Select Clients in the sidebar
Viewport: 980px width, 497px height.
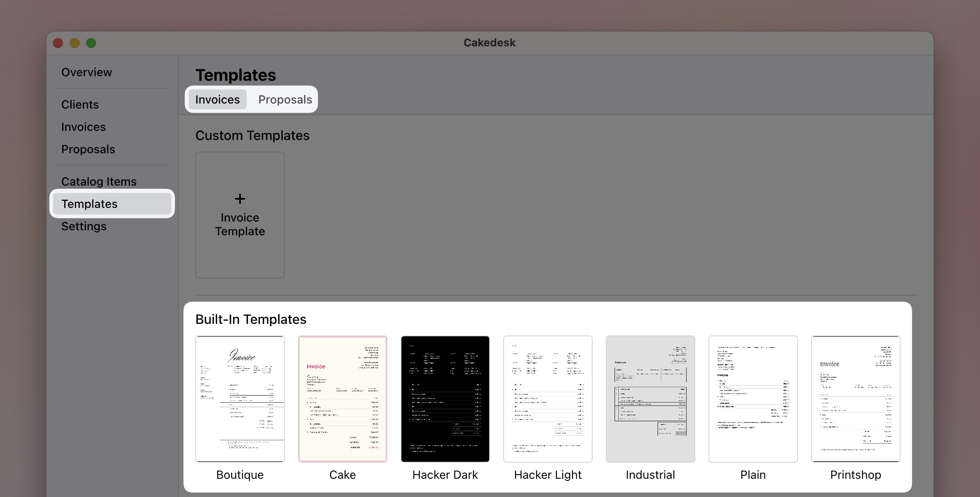(80, 104)
